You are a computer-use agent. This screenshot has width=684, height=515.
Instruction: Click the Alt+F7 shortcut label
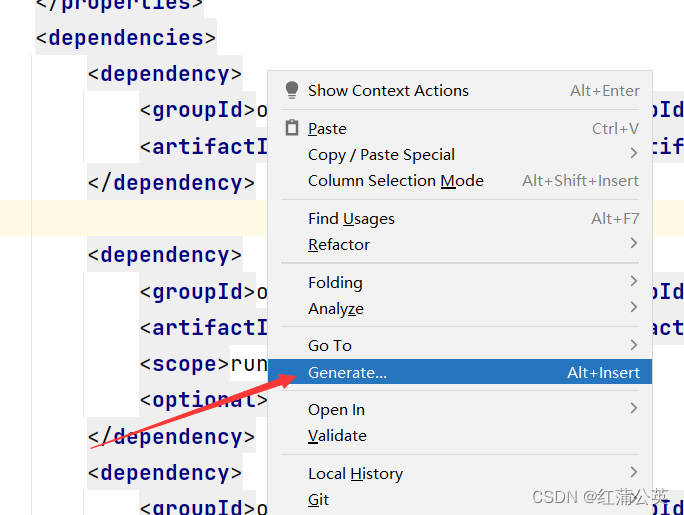(615, 218)
